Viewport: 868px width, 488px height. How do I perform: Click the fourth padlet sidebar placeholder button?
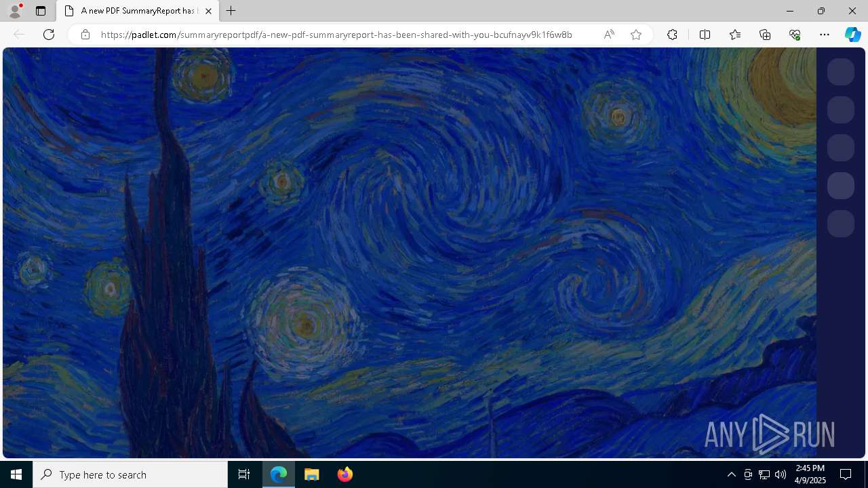coord(841,186)
